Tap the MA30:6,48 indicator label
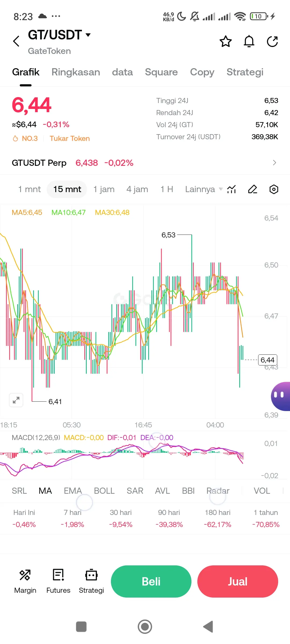Screen dimensions: 290x644 coord(112,213)
